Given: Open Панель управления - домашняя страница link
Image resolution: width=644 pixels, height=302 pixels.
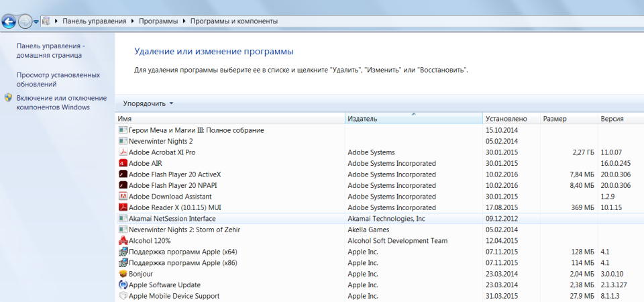Looking at the screenshot, I should pos(50,50).
